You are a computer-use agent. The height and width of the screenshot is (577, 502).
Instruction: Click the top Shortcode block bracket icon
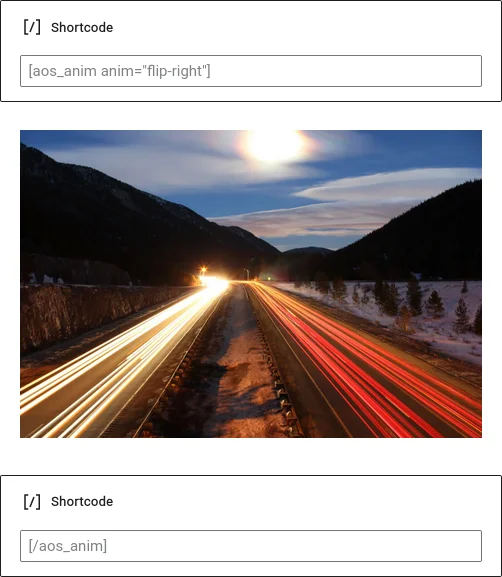(32, 28)
